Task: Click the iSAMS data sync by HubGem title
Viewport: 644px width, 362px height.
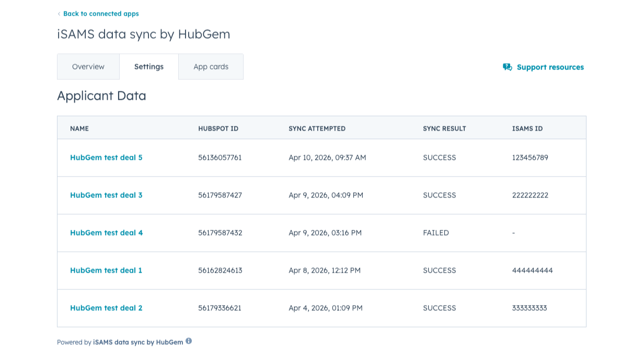Action: pos(144,34)
